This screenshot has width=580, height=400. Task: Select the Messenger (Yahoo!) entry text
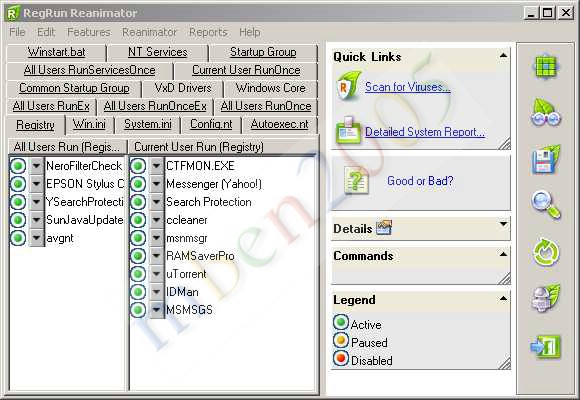(214, 184)
